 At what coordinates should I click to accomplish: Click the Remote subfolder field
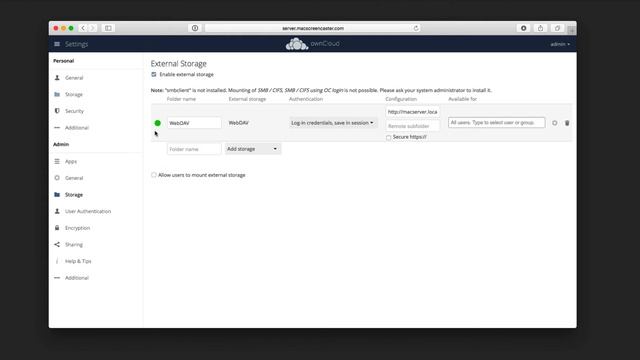413,126
